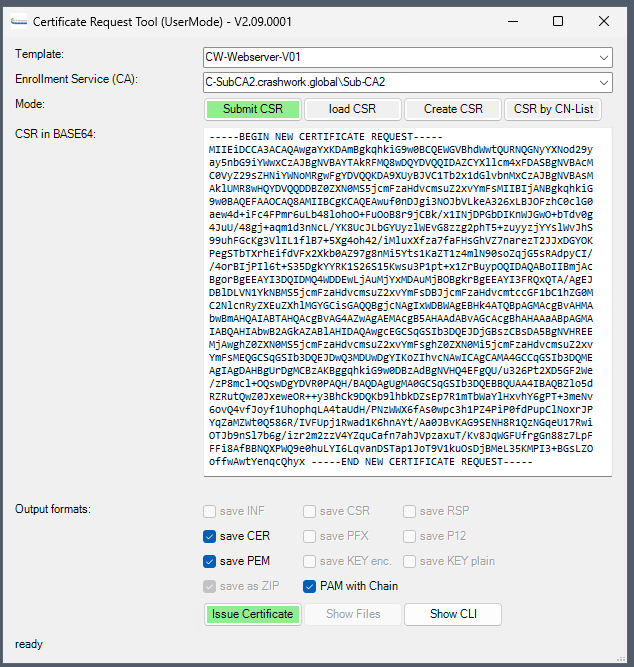This screenshot has height=667, width=634.
Task: Click the 'Mode:' label
Action: [30, 104]
